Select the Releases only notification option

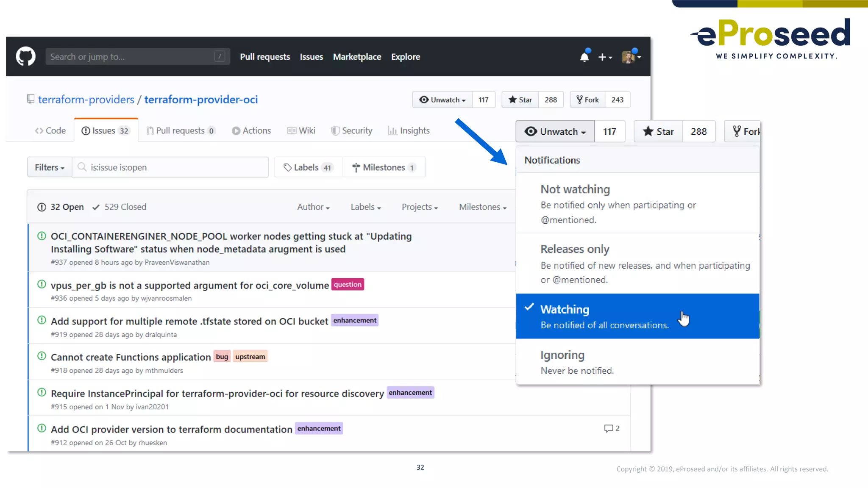(638, 263)
